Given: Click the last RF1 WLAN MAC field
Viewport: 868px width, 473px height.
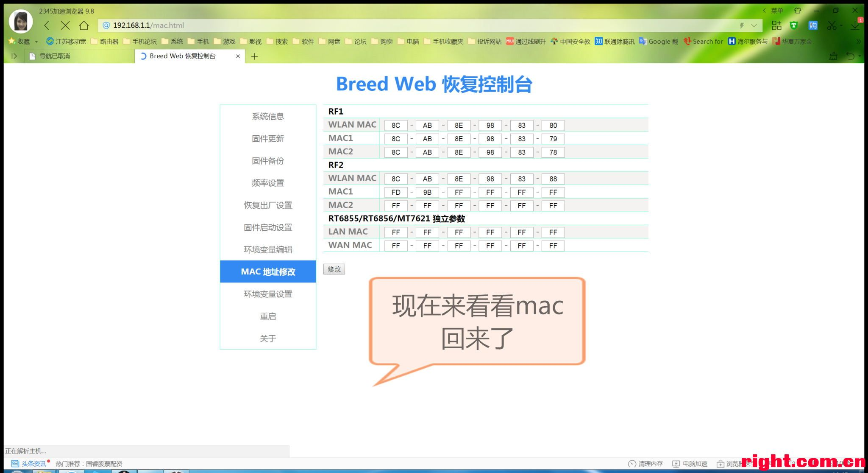Looking at the screenshot, I should point(553,126).
